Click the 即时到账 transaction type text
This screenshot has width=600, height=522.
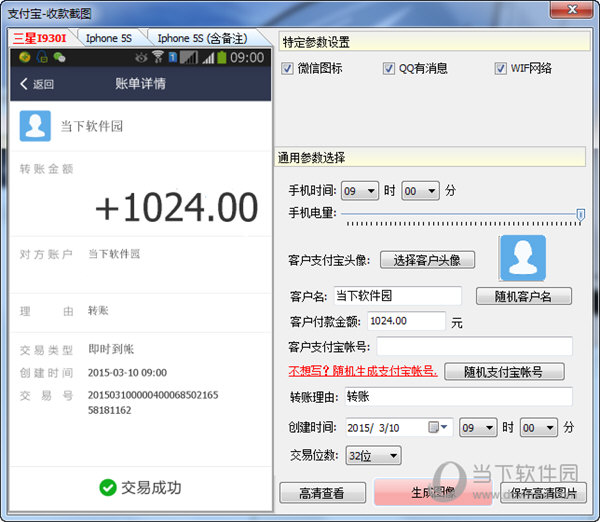pos(111,349)
